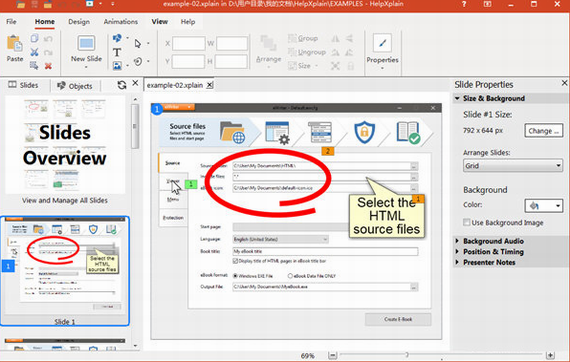Open the Shapes dropdown arrow

127,38
